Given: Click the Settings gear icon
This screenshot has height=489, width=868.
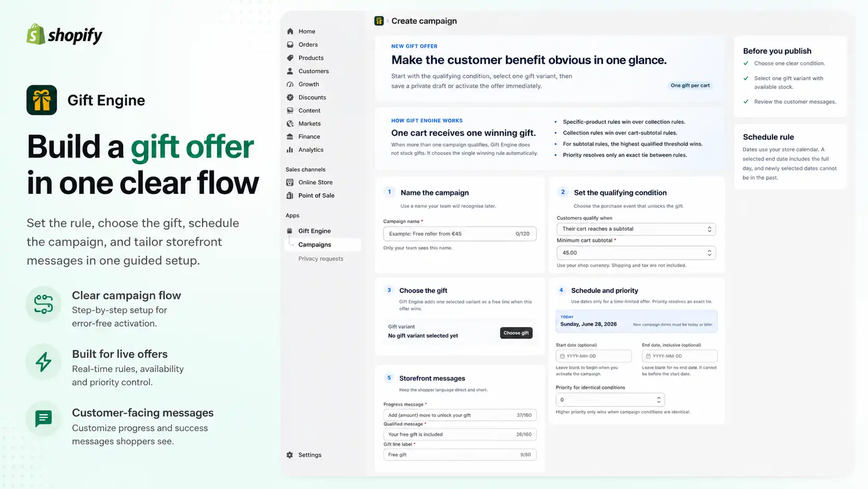Looking at the screenshot, I should tap(290, 455).
